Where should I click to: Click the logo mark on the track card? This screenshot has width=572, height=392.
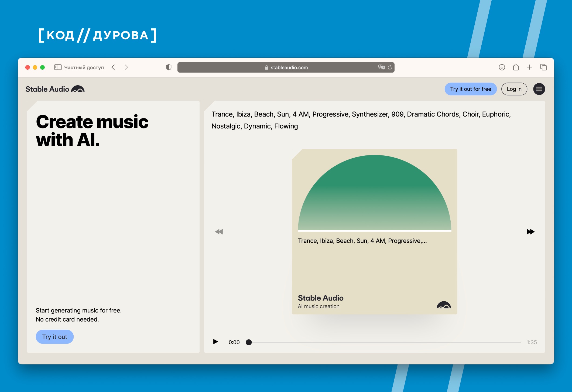click(444, 305)
